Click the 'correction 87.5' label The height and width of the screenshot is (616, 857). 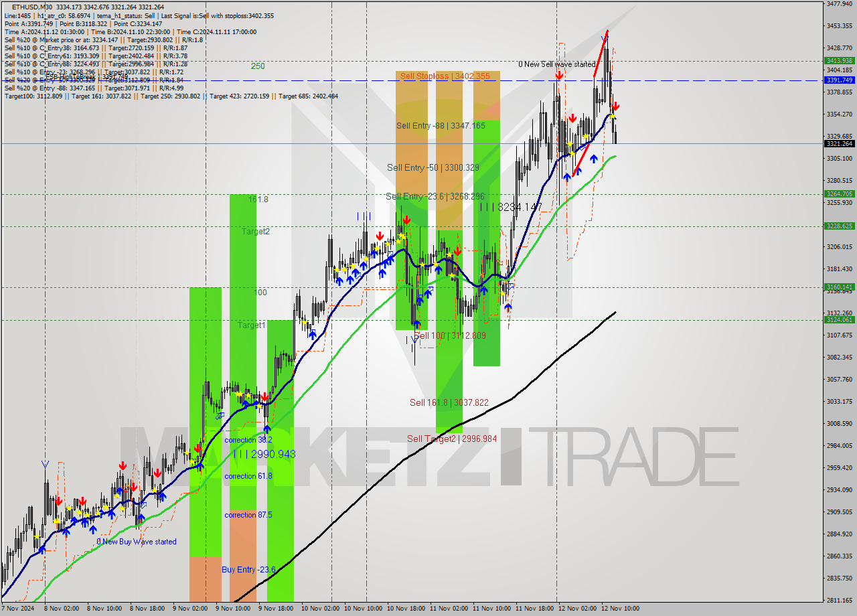[x=248, y=515]
